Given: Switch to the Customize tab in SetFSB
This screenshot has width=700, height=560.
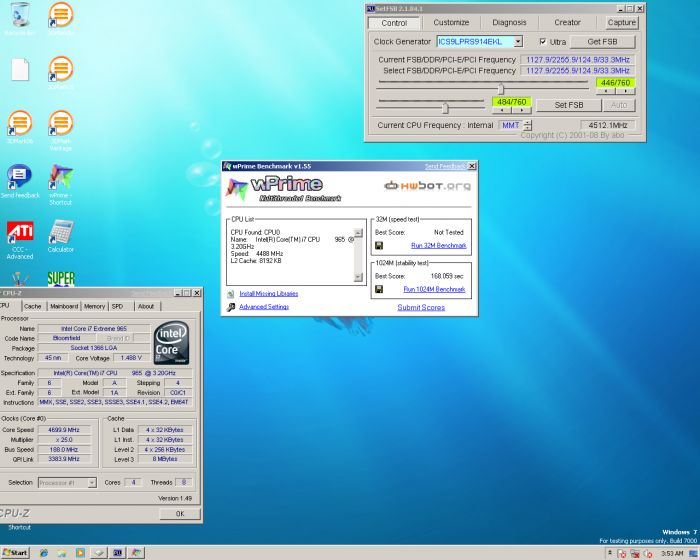Looking at the screenshot, I should [x=451, y=22].
